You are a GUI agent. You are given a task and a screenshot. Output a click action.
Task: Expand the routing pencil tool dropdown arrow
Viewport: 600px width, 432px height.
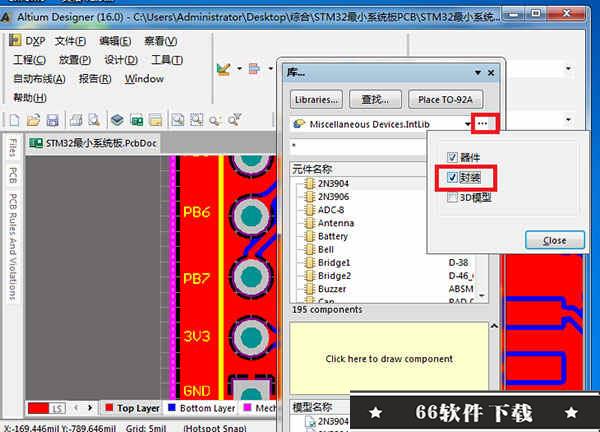pyautogui.click(x=239, y=68)
